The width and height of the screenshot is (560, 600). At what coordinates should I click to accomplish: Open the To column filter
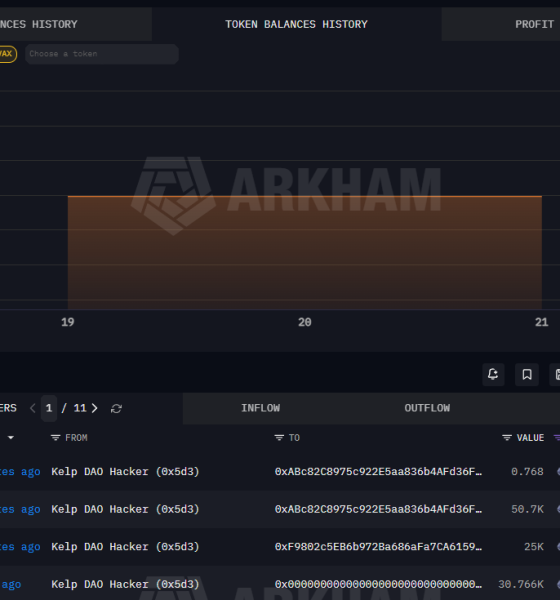click(x=279, y=438)
